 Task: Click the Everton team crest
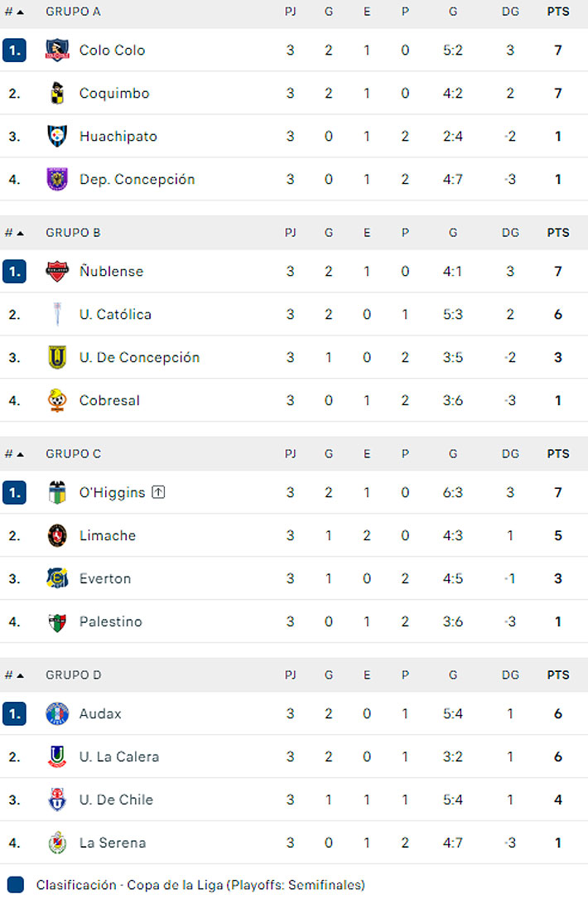pyautogui.click(x=57, y=578)
